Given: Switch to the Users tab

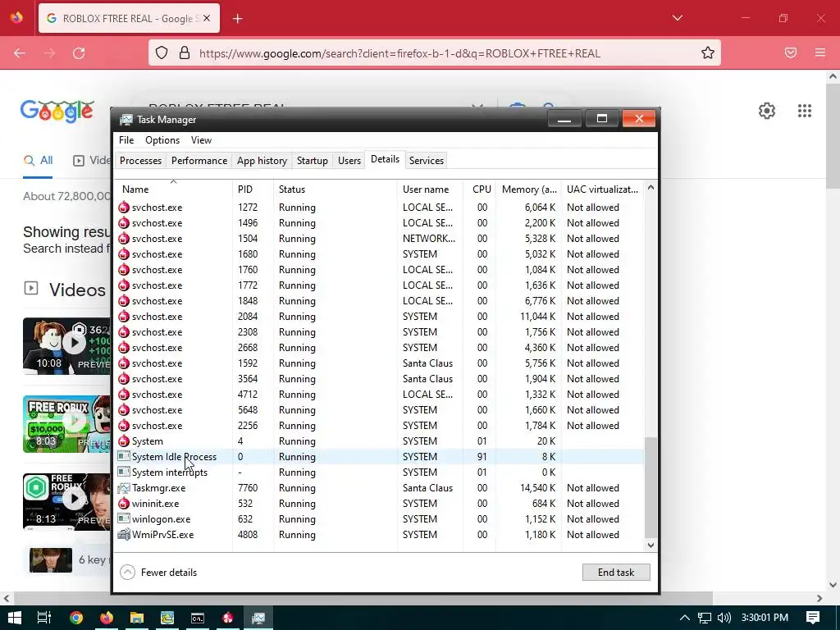Looking at the screenshot, I should pos(349,161).
